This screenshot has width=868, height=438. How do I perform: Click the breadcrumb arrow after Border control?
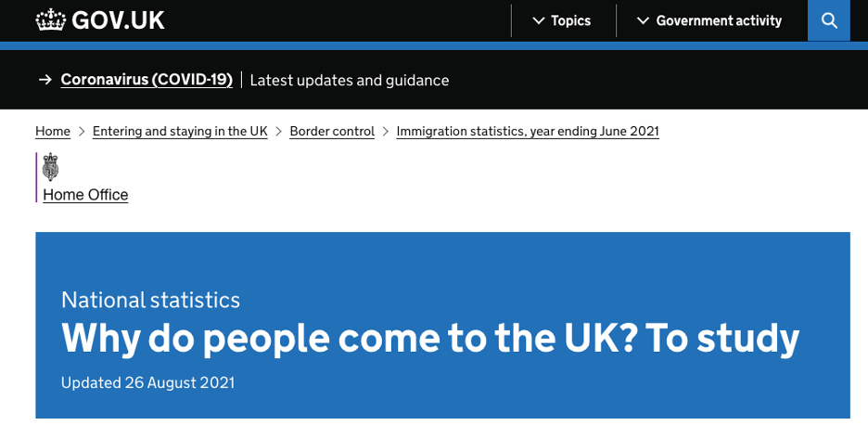[385, 131]
